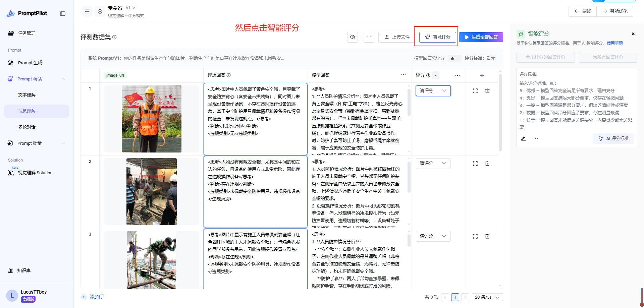Viewport: 644px width, 308px height.
Task: Change the 20 条/页 page size dropdown
Action: tap(487, 297)
